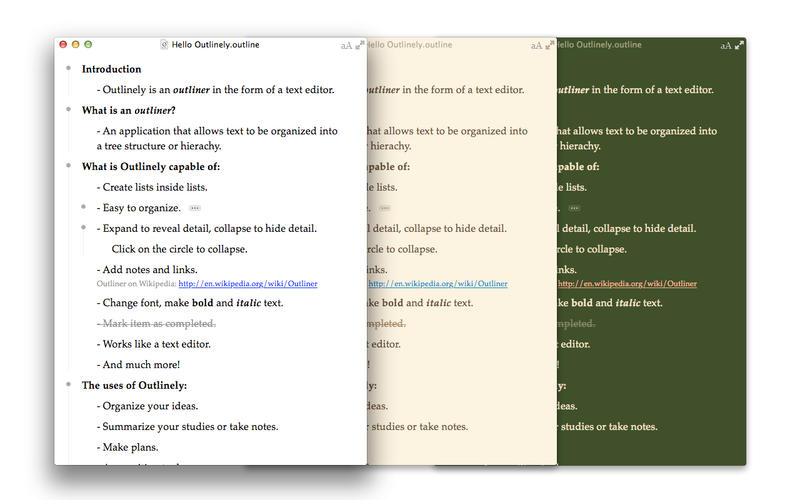Collapse 'The uses of Outlinely' section bullet
The width and height of the screenshot is (800, 500).
pyautogui.click(x=68, y=384)
